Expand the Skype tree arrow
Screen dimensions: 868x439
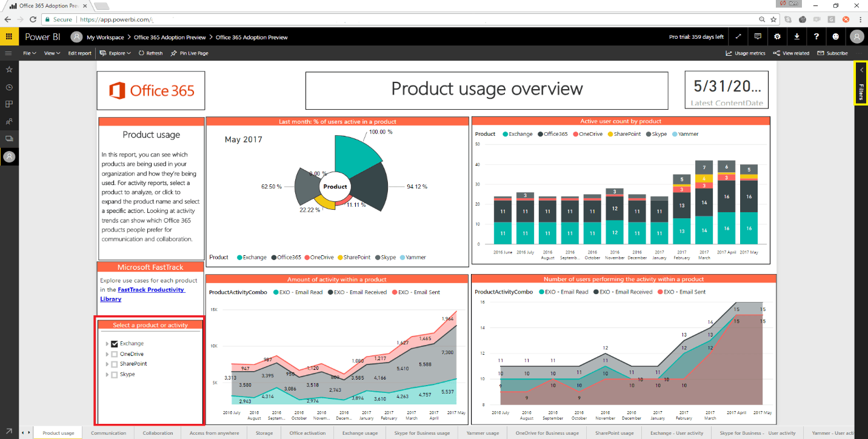pyautogui.click(x=107, y=375)
